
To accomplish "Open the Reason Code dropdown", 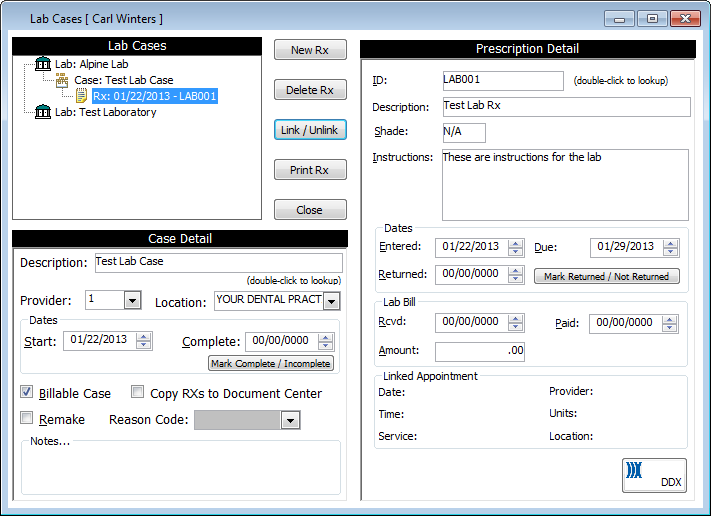I will 290,420.
